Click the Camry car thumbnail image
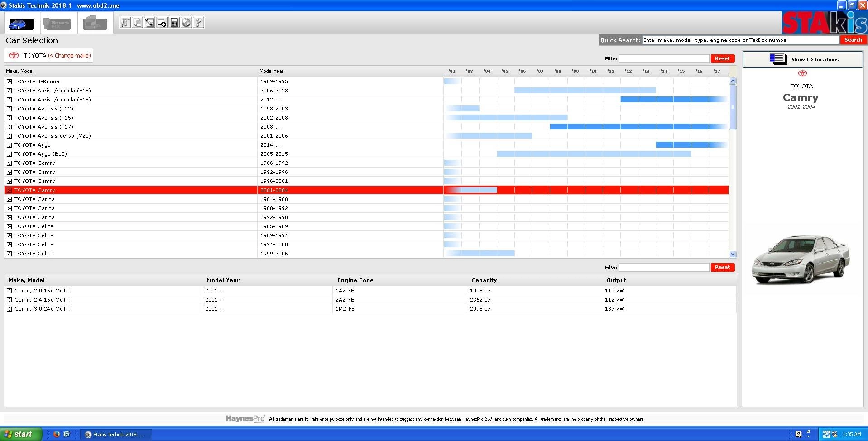This screenshot has width=868, height=441. pyautogui.click(x=801, y=259)
